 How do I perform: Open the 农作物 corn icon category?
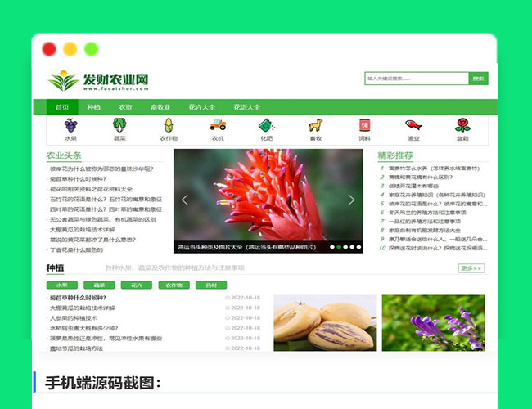[169, 129]
